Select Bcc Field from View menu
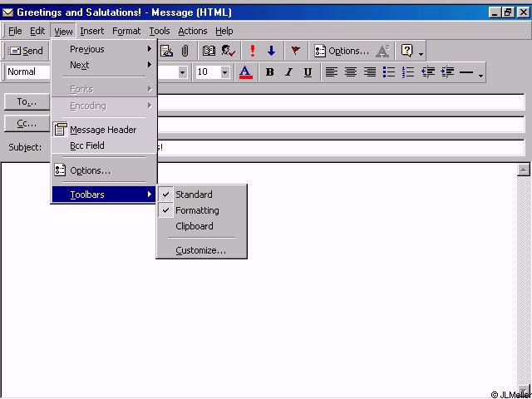This screenshot has height=399, width=532. (x=87, y=145)
